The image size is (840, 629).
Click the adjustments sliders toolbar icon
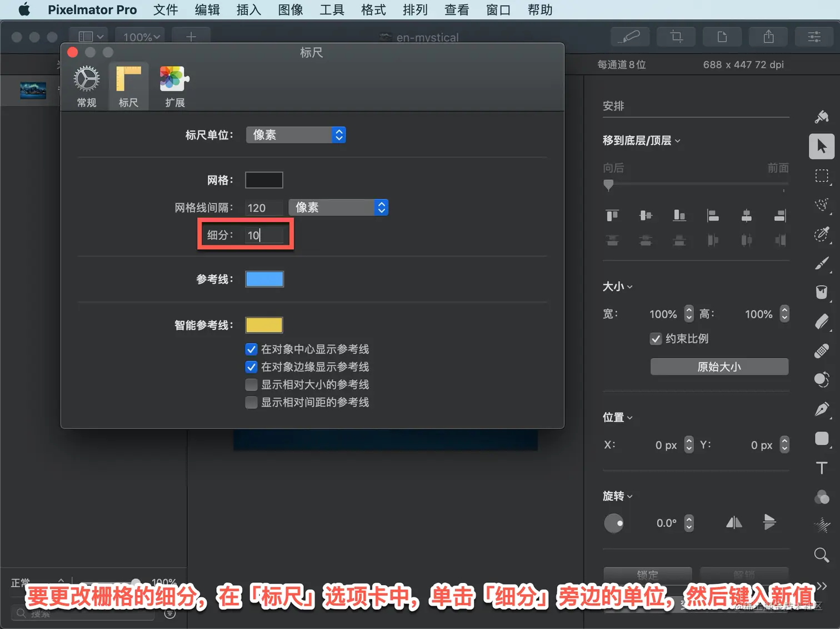[x=814, y=37]
